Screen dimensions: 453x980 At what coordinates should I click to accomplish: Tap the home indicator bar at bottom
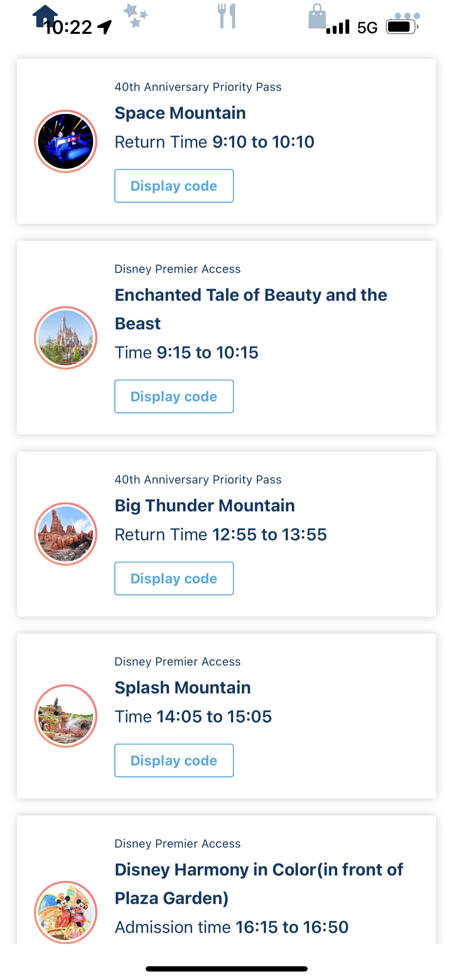click(226, 969)
